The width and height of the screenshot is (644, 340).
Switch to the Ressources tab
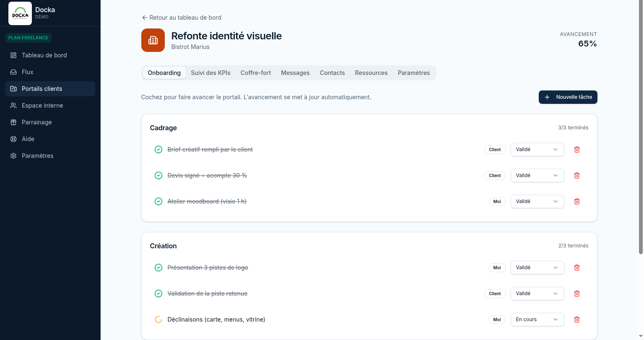371,73
